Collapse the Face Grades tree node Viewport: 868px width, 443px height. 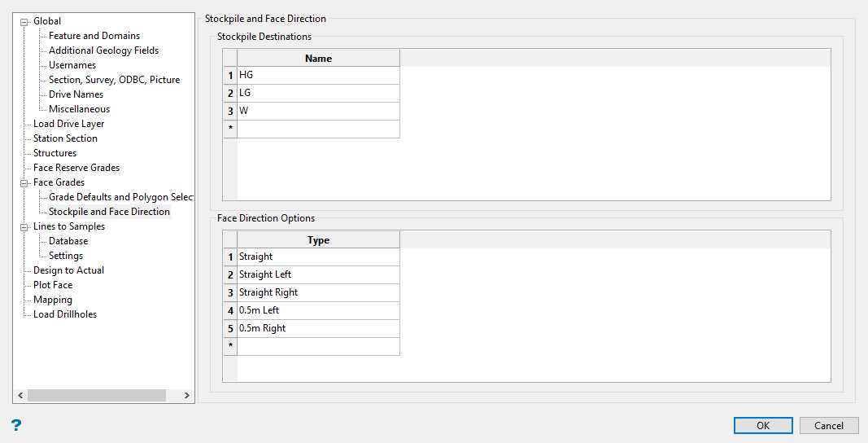point(24,182)
